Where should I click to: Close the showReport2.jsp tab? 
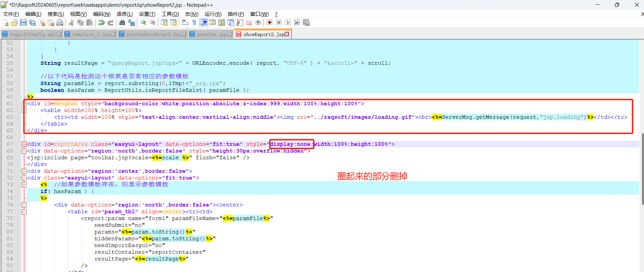[x=287, y=34]
